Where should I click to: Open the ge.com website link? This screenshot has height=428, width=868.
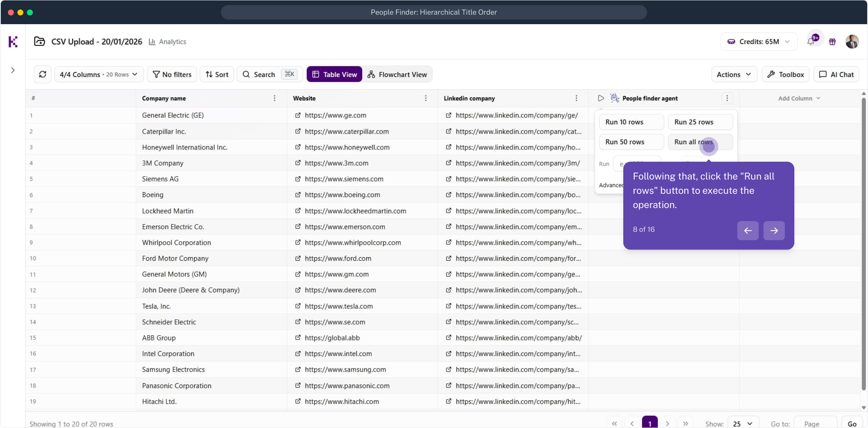pyautogui.click(x=335, y=115)
